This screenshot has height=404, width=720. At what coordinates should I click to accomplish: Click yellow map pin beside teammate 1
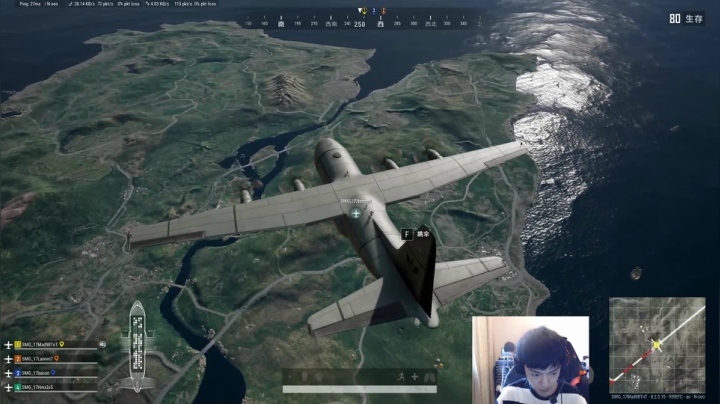point(62,344)
